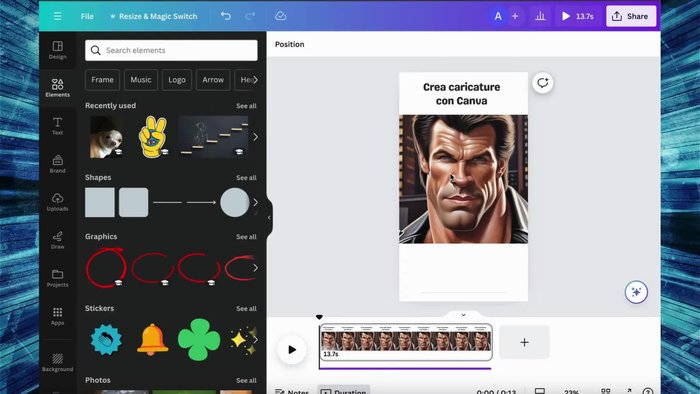700x394 pixels.
Task: Play the timeline with the round button
Action: coord(292,349)
